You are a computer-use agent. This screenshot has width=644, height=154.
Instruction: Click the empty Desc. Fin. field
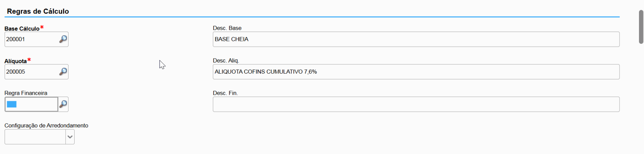416,104
